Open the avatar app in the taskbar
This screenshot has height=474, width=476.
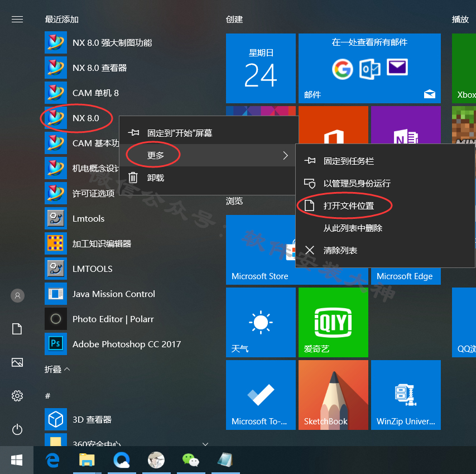click(x=156, y=460)
